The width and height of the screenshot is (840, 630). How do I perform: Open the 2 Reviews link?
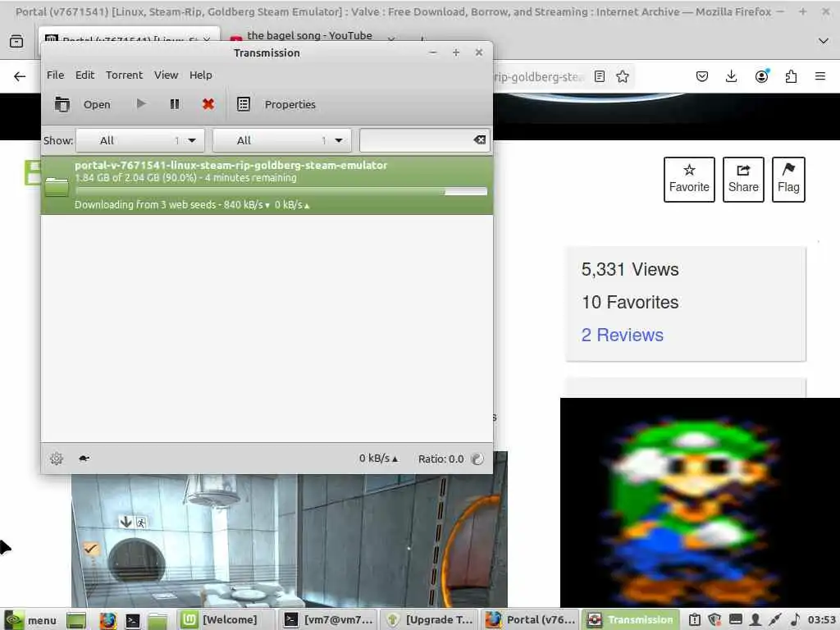[x=622, y=335]
